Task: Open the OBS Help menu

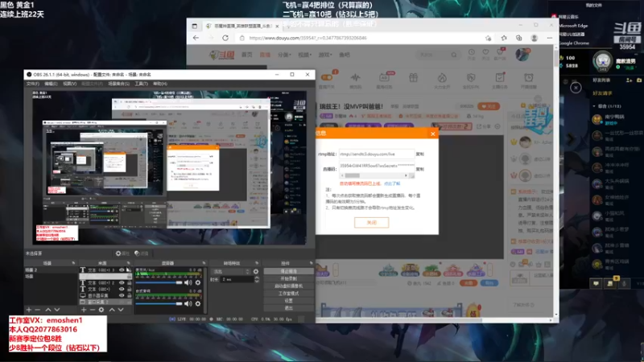Action: (x=160, y=84)
